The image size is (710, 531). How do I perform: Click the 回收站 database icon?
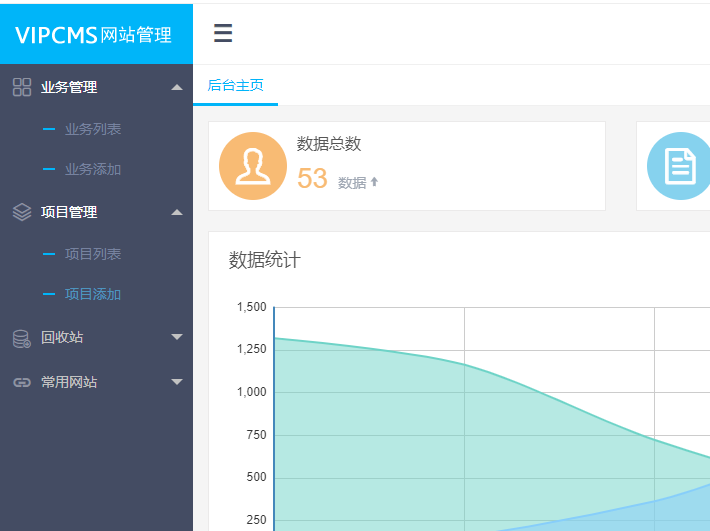[x=22, y=338]
